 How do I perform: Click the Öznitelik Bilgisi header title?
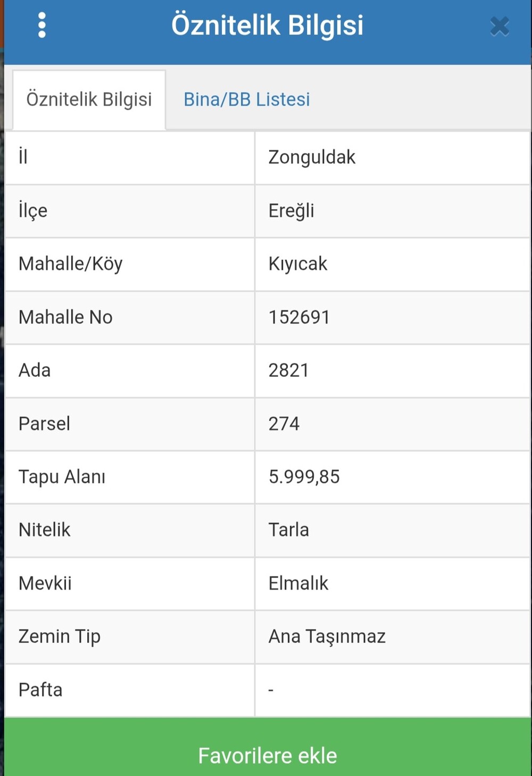267,26
